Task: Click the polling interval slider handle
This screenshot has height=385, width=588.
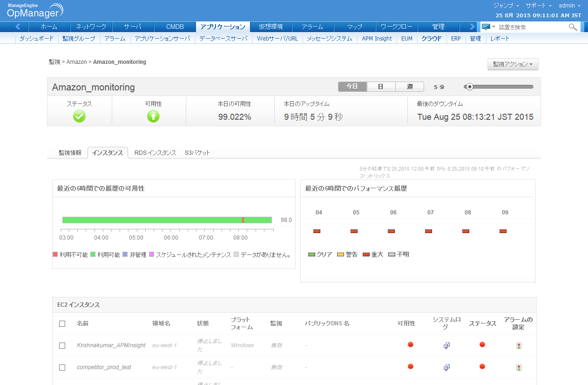Action: [x=470, y=87]
